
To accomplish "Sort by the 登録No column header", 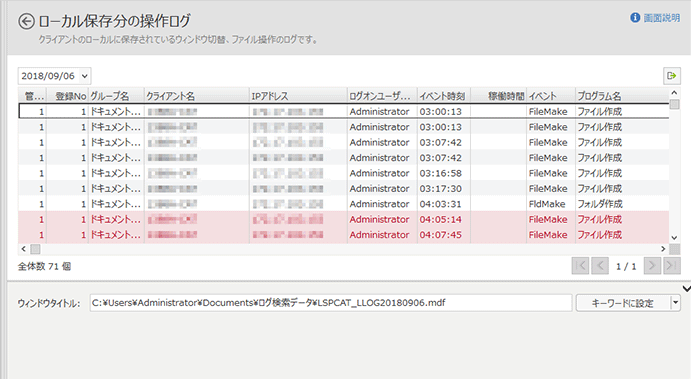I will coord(68,96).
